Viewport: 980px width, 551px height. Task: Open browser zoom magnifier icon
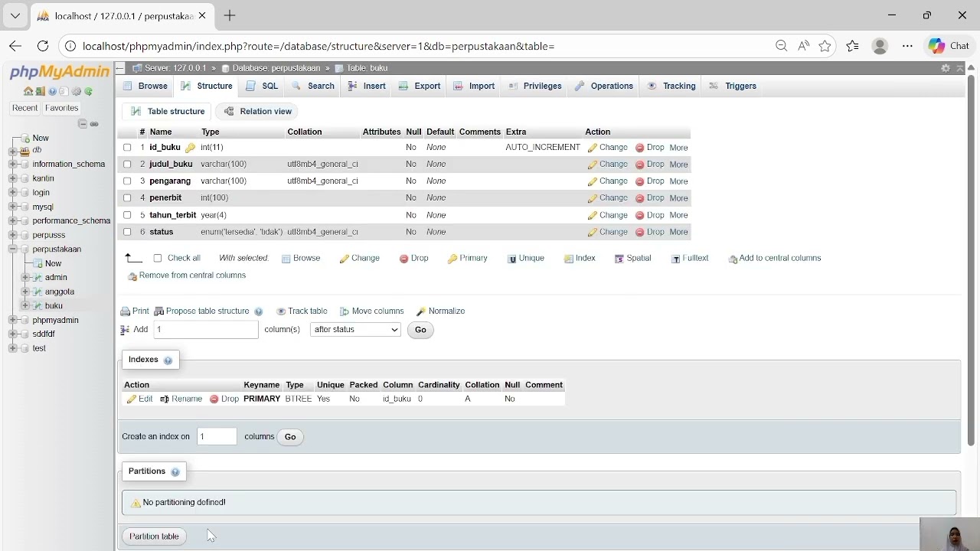click(x=781, y=46)
